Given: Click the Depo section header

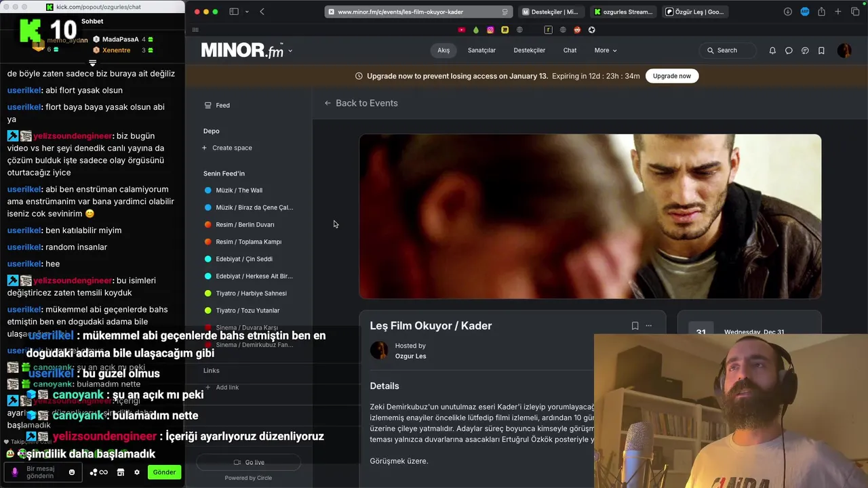Looking at the screenshot, I should click(212, 131).
